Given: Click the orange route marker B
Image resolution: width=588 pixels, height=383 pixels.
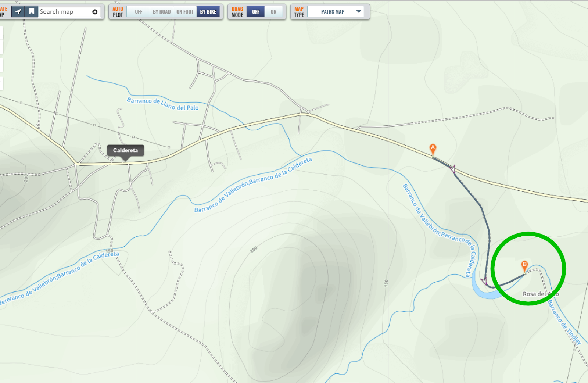Looking at the screenshot, I should point(525,266).
